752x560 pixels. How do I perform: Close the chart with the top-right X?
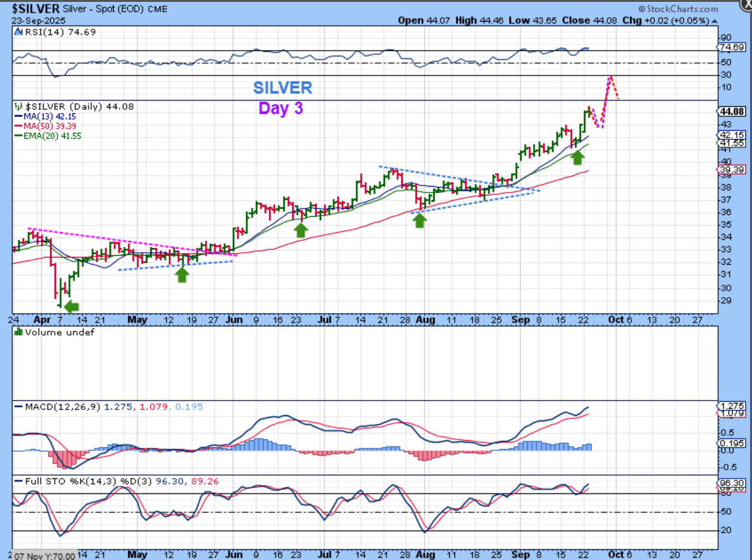tap(746, 5)
